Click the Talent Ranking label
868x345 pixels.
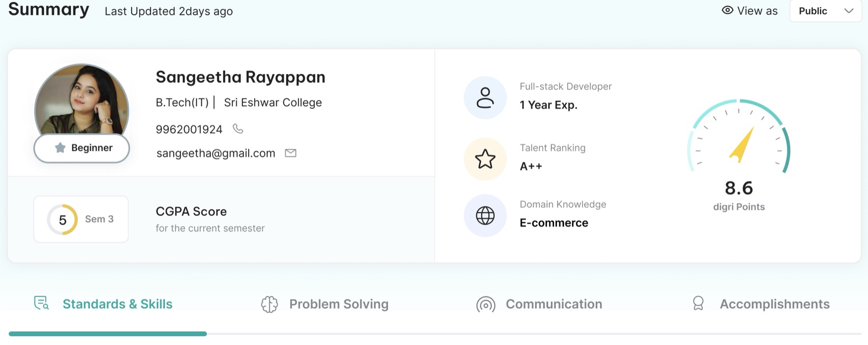click(552, 148)
